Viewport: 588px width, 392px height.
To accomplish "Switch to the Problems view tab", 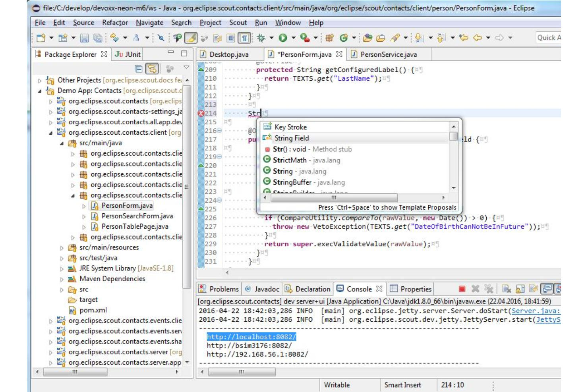I will click(219, 289).
